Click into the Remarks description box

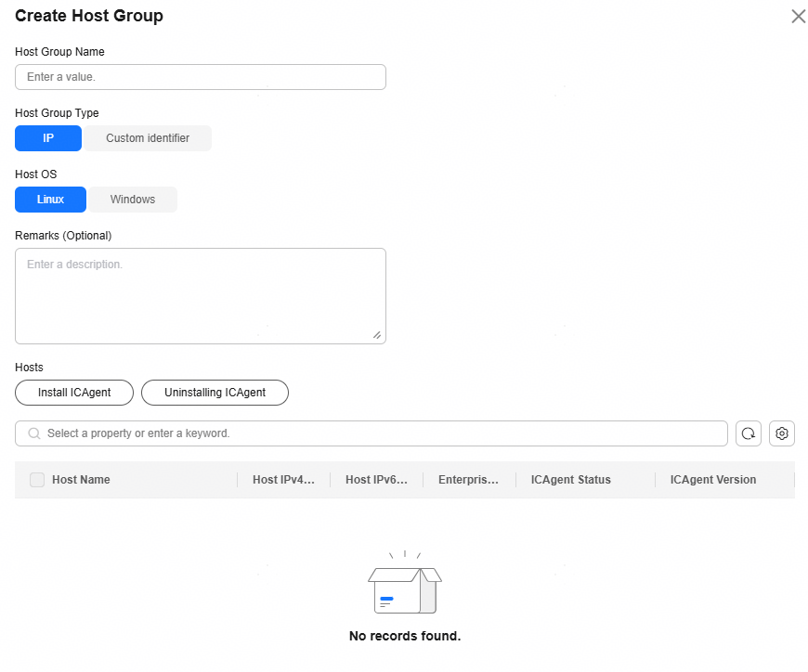tap(200, 295)
